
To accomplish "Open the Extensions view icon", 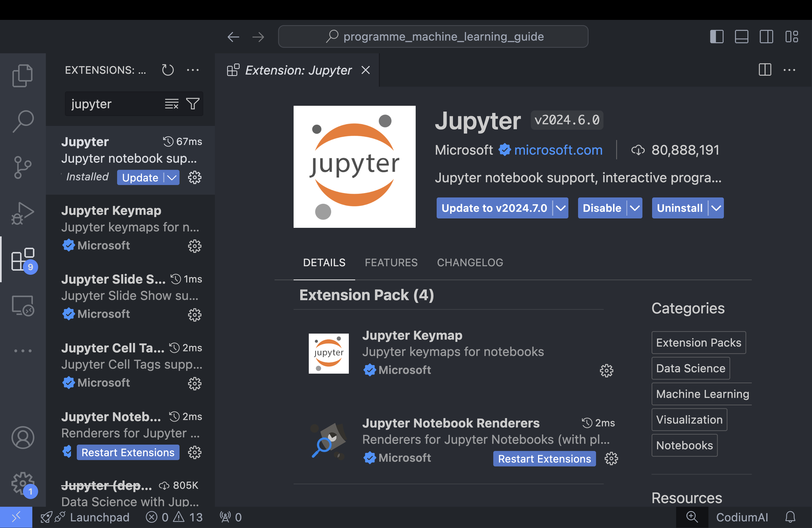I will [23, 260].
